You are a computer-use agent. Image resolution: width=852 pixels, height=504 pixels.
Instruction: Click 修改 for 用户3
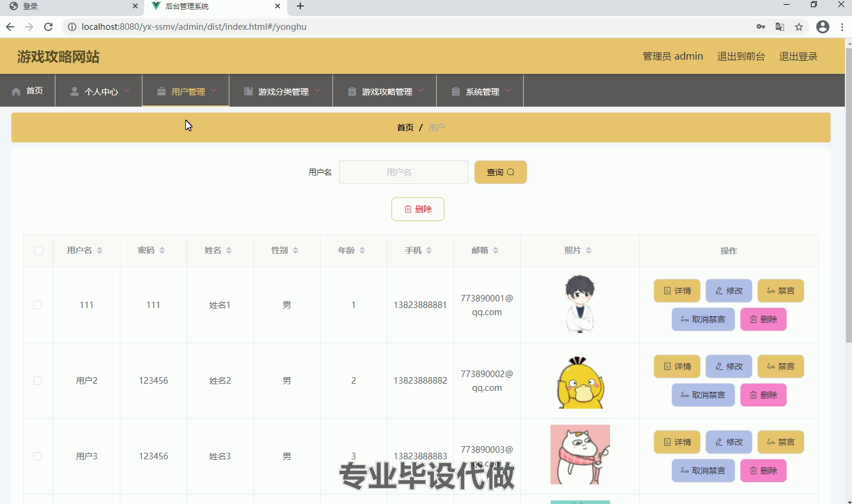coord(729,442)
